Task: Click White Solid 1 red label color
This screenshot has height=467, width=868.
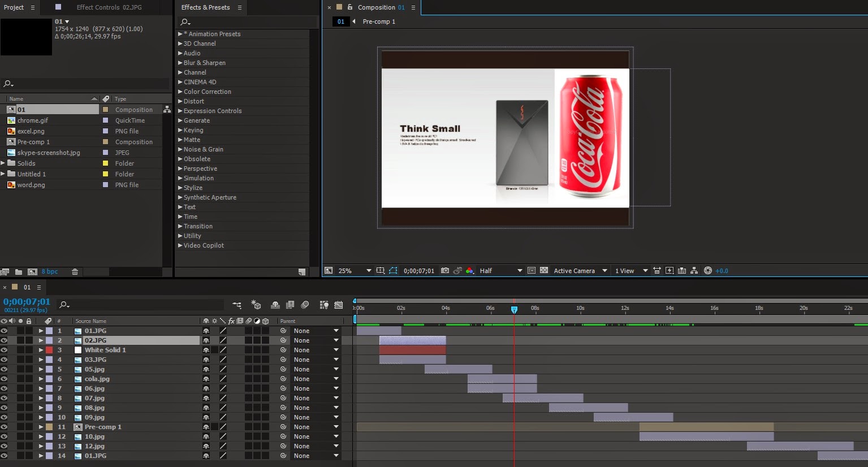Action: 49,350
